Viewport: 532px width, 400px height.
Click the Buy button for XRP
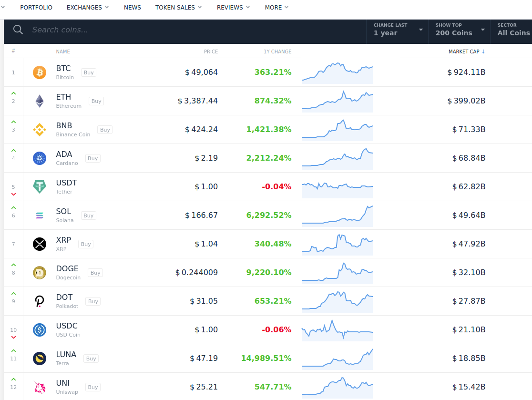tap(86, 244)
